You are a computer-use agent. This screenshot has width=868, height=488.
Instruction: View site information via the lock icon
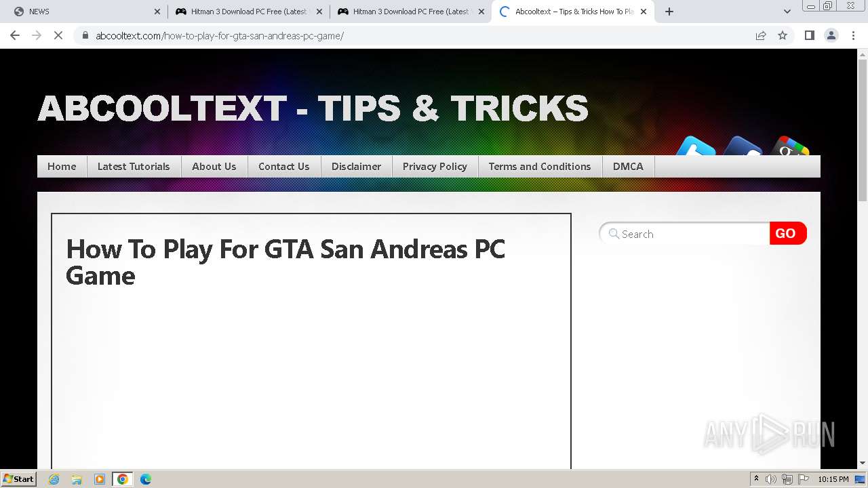85,35
